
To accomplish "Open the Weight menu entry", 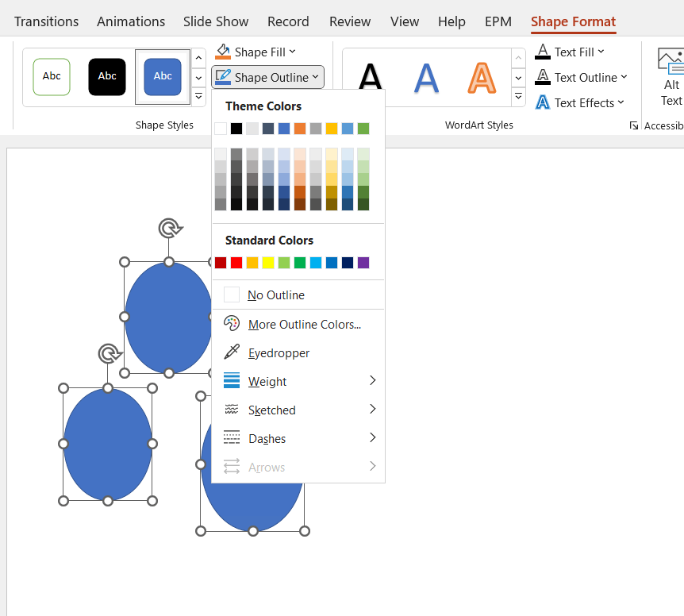I will (x=298, y=381).
